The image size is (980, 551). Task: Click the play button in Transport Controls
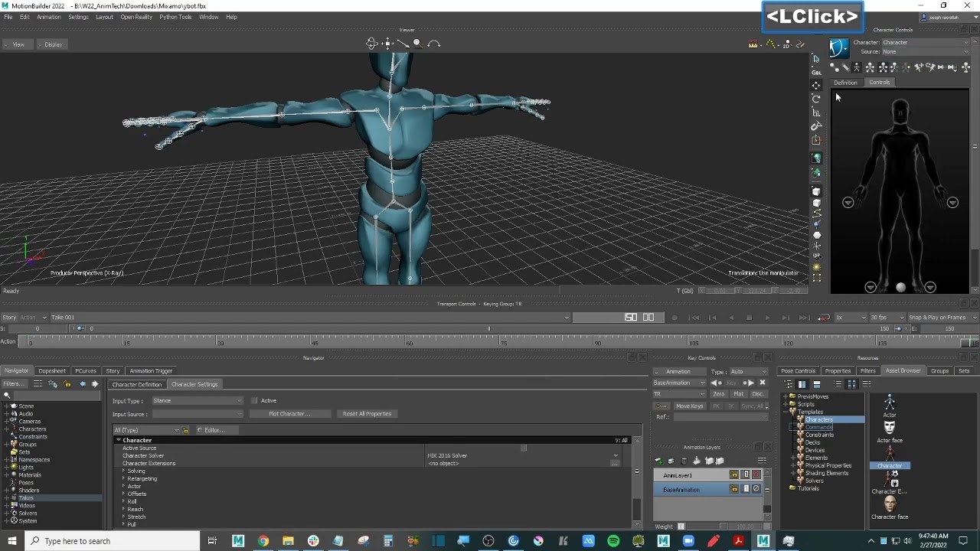coord(767,318)
